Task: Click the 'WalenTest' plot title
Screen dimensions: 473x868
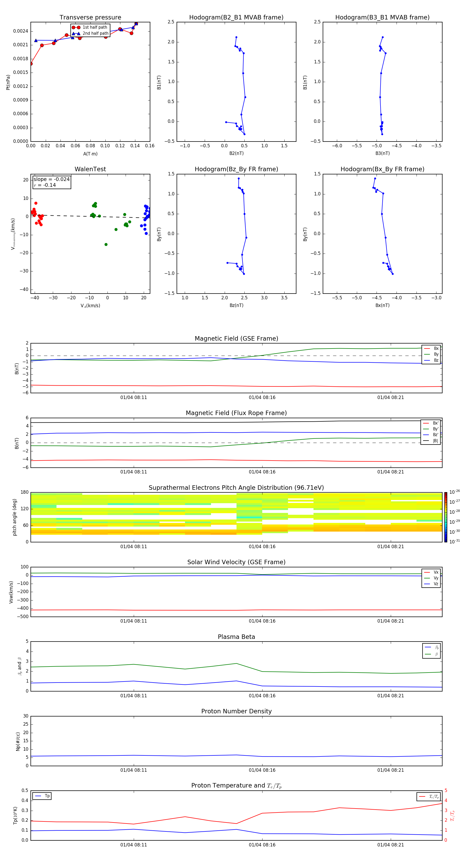Action: pos(90,169)
